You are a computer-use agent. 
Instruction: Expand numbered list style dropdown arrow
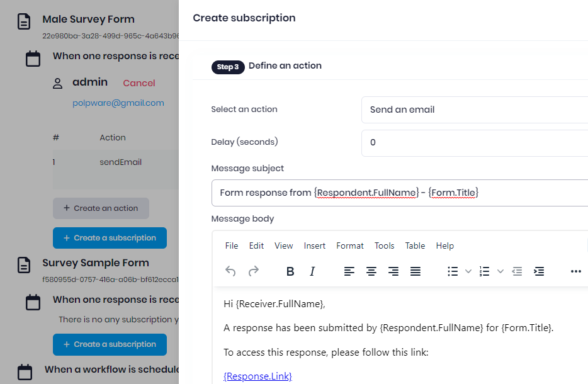click(500, 271)
